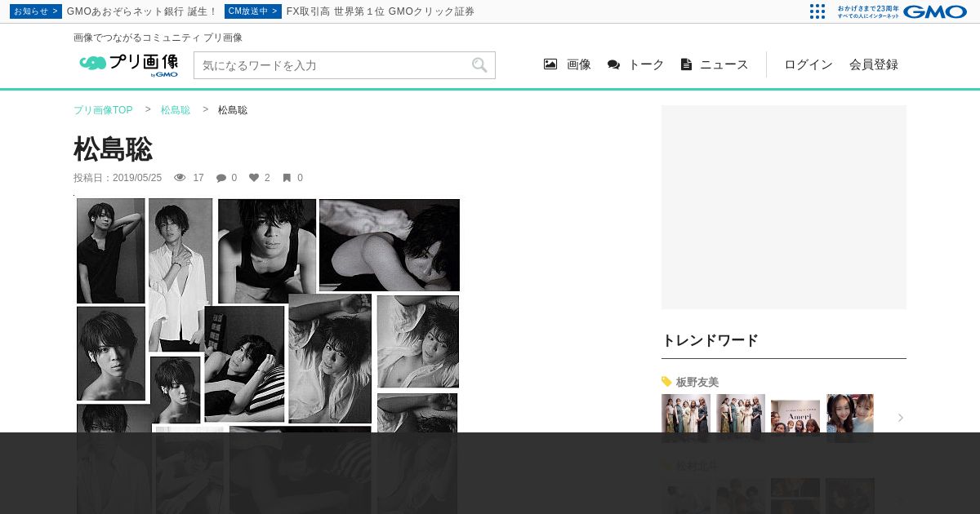This screenshot has width=980, height=514.
Task: Click the yellow tag icon beside 板野友美
Action: 666,381
